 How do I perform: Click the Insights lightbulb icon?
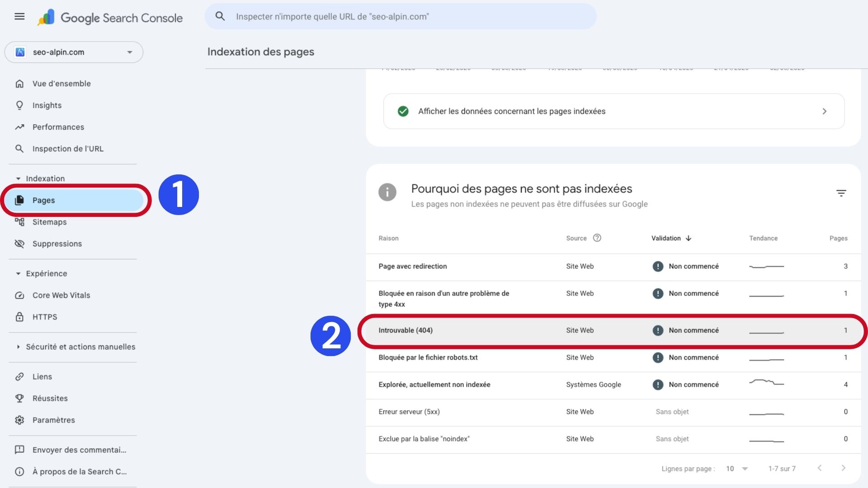point(19,105)
